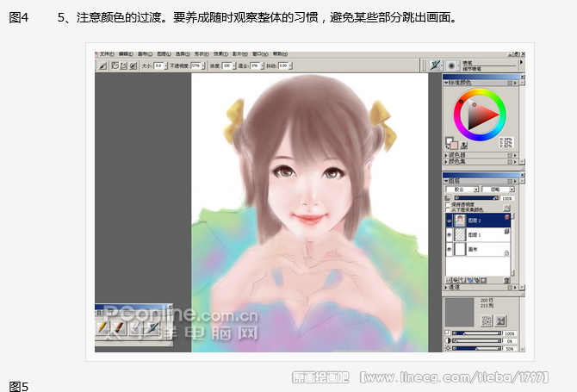Close the colors palette window
577x392 pixels.
point(522,77)
